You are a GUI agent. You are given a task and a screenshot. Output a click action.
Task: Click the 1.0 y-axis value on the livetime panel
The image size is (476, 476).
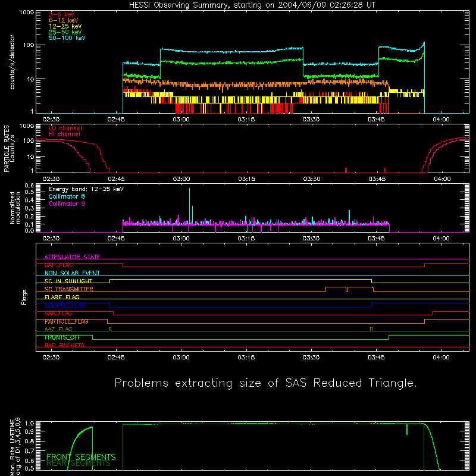tap(30, 424)
